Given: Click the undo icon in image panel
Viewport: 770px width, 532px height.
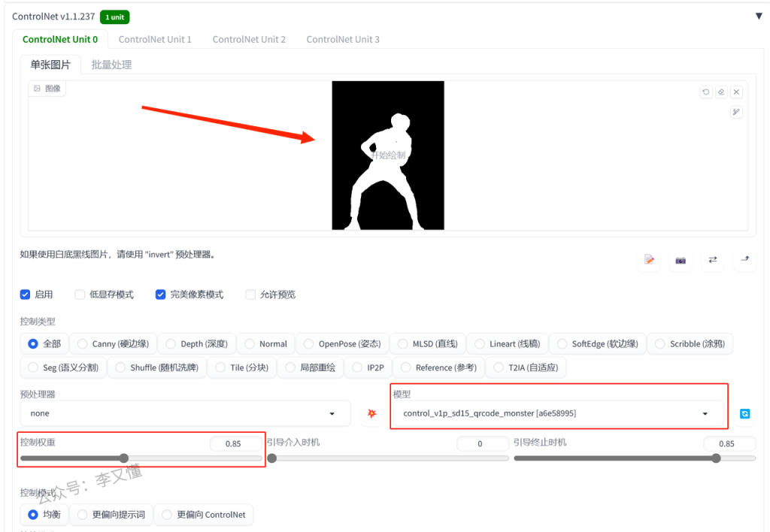Looking at the screenshot, I should click(x=705, y=92).
